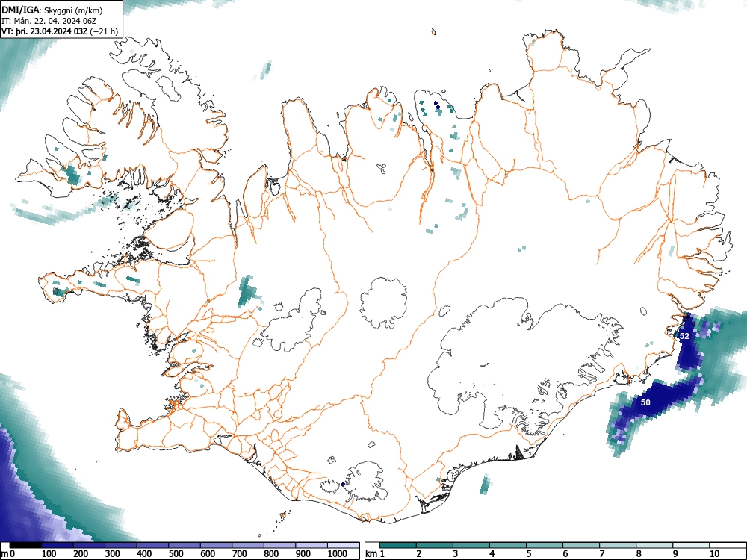Select the 8–9 km legend swatch
Image resolution: width=747 pixels, height=560 pixels.
pyautogui.click(x=654, y=545)
